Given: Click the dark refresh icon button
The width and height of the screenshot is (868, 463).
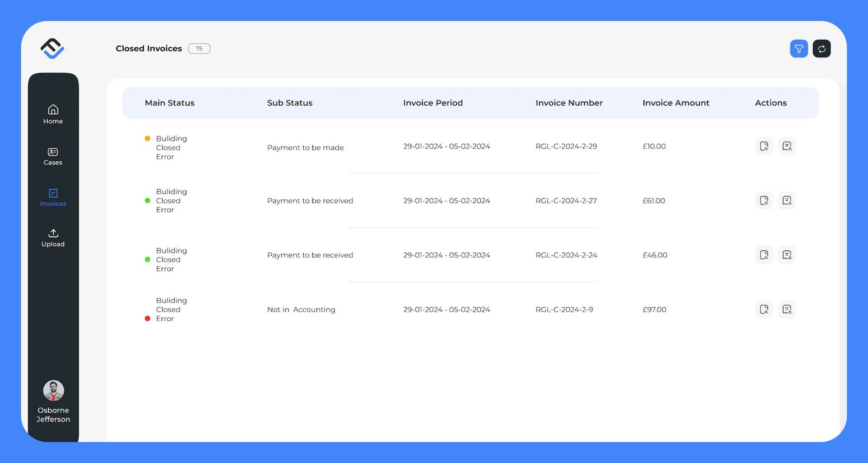Looking at the screenshot, I should 821,49.
